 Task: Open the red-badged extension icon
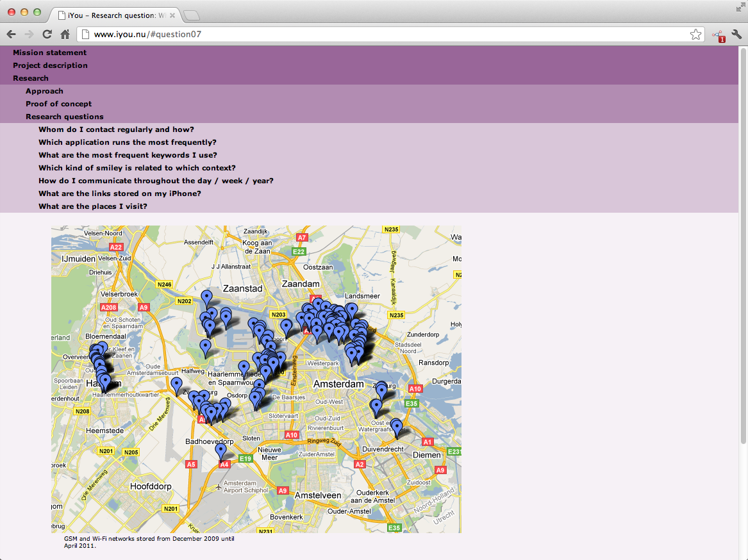718,35
